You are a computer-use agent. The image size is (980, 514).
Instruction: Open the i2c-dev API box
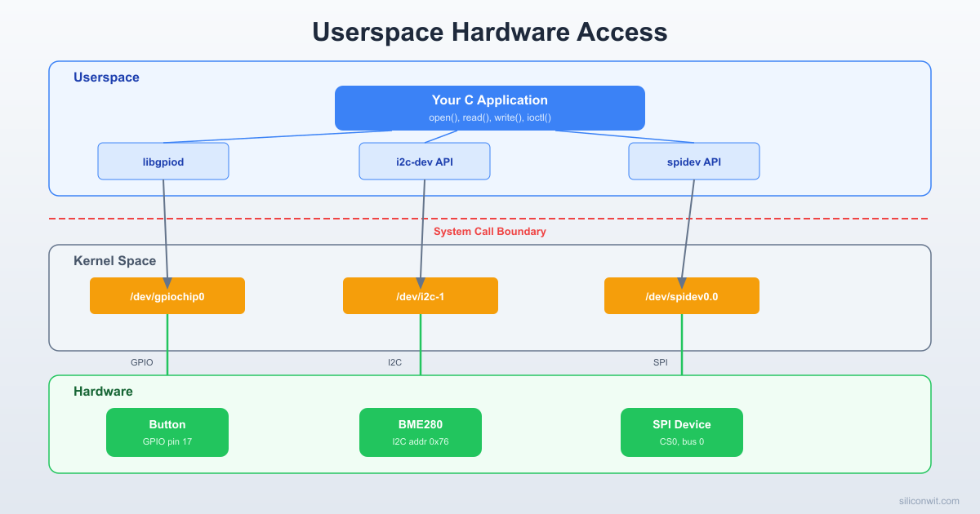(x=425, y=161)
